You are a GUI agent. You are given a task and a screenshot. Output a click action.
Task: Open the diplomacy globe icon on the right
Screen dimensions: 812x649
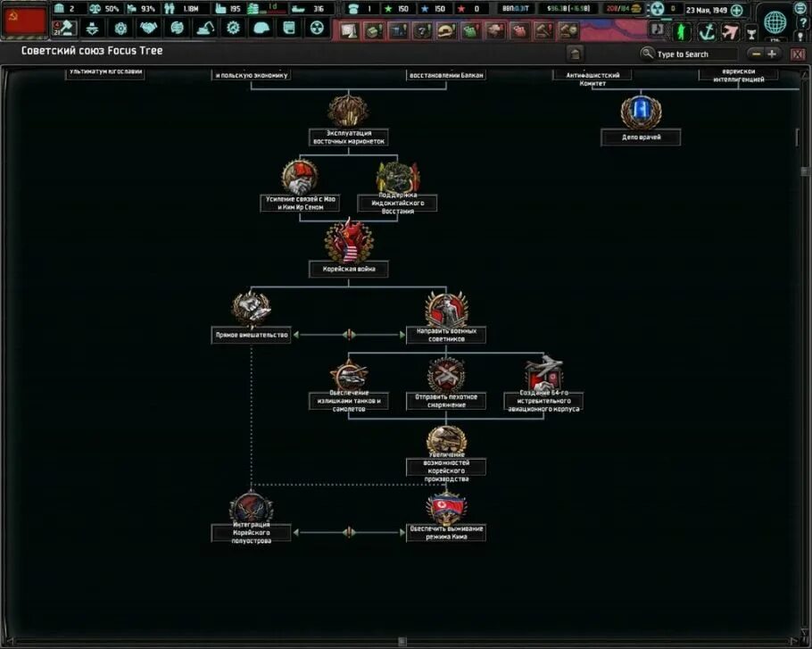(774, 24)
